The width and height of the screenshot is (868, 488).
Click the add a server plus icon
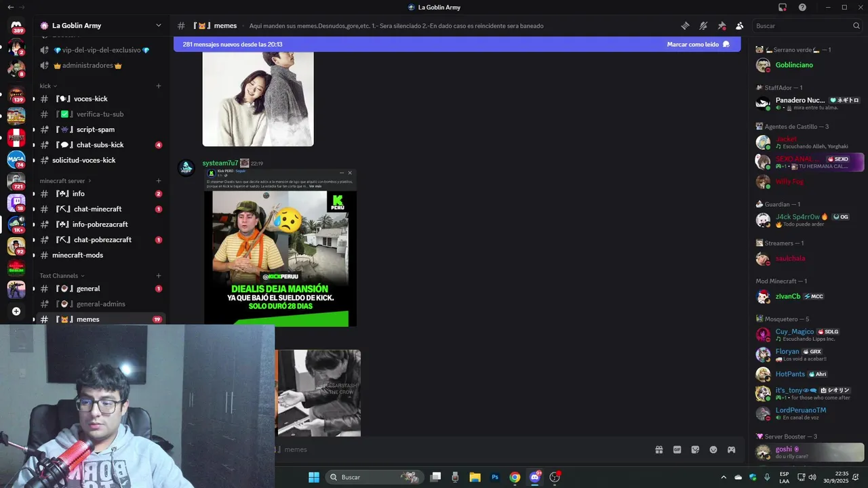(x=16, y=311)
